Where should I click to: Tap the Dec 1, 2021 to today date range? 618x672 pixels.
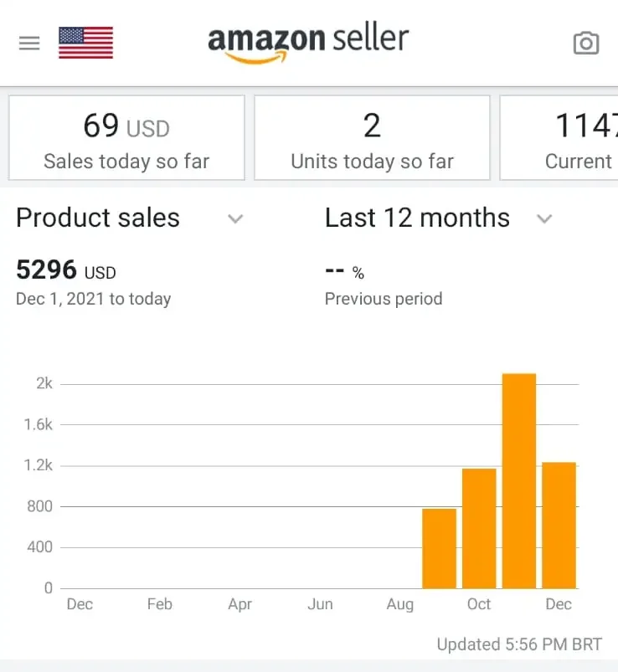(93, 299)
